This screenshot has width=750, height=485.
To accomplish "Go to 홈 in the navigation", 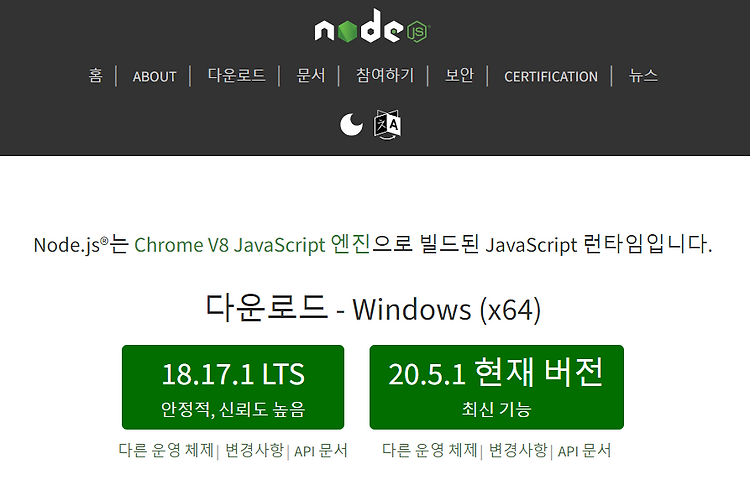I will (95, 76).
